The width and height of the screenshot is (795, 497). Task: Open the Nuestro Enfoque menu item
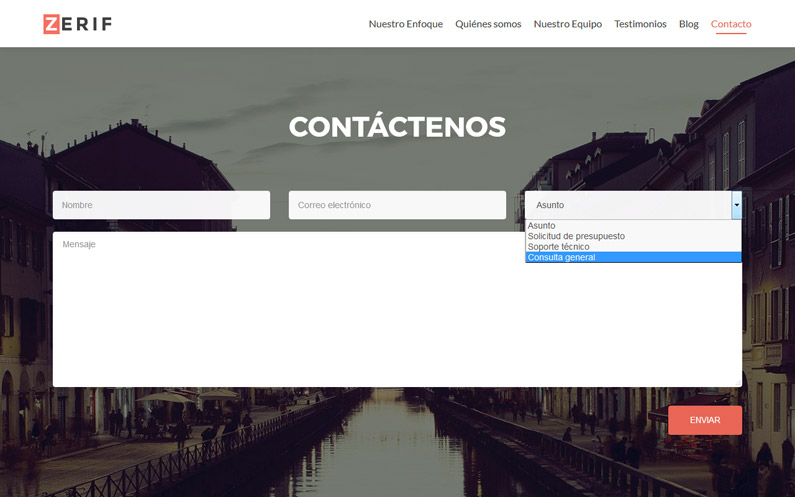tap(406, 24)
